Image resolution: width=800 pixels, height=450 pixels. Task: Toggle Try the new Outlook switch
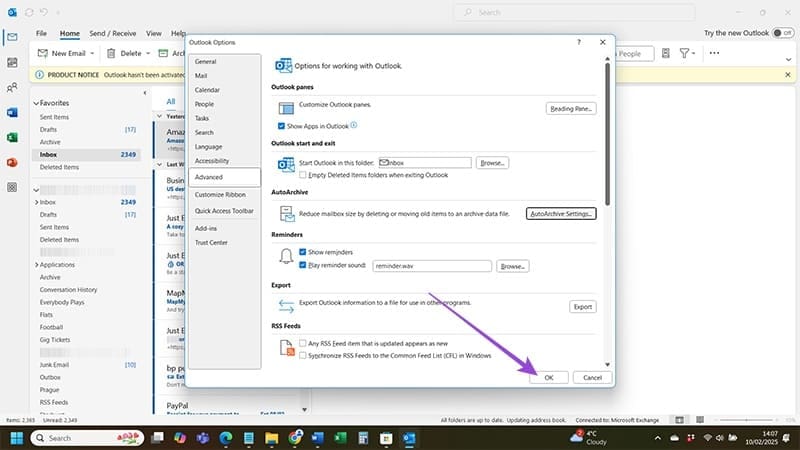coord(782,33)
